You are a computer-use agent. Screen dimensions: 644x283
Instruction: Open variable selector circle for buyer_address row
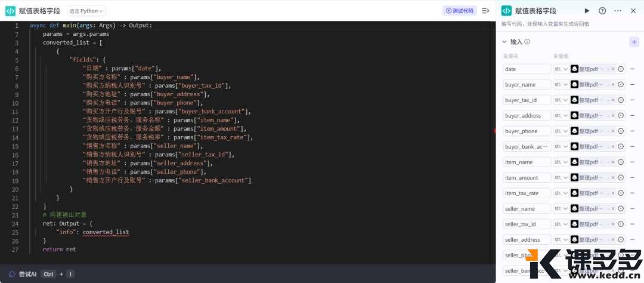click(x=621, y=116)
